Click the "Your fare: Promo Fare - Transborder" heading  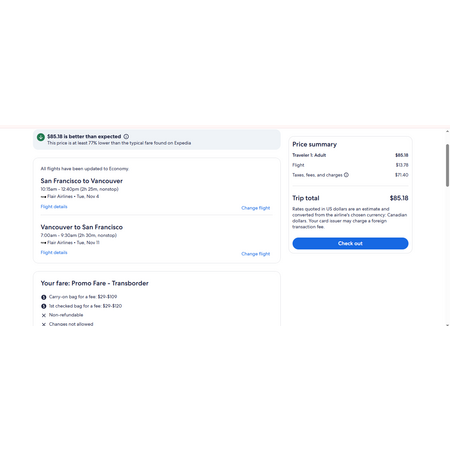coord(95,283)
